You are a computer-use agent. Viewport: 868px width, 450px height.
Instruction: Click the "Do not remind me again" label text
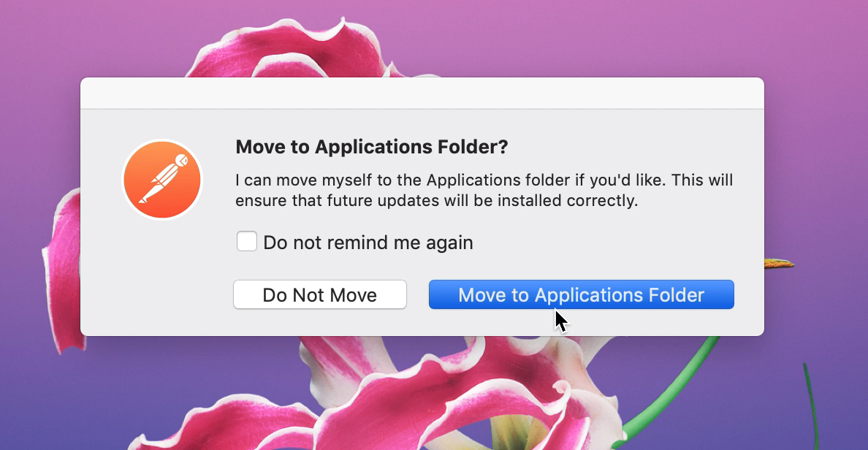[x=368, y=243]
